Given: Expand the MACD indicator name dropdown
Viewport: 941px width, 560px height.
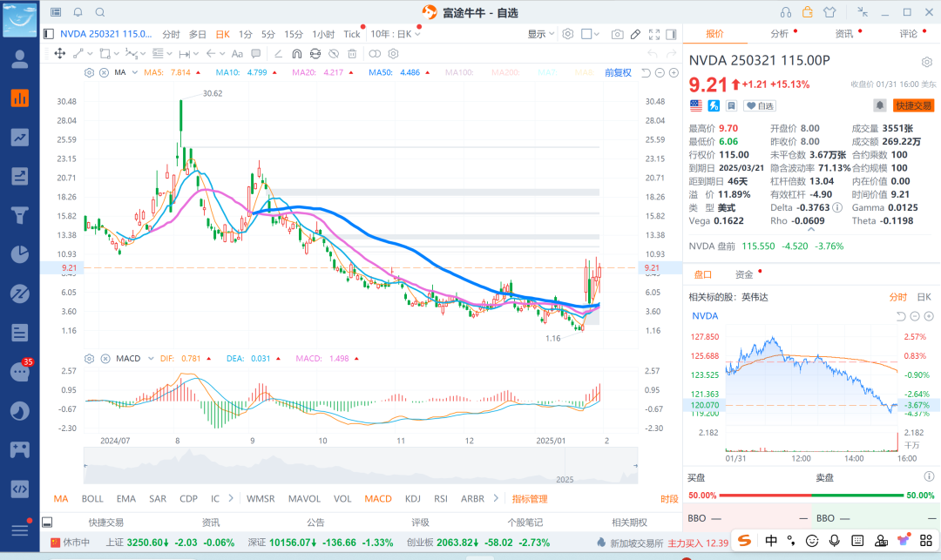Looking at the screenshot, I should pyautogui.click(x=152, y=359).
